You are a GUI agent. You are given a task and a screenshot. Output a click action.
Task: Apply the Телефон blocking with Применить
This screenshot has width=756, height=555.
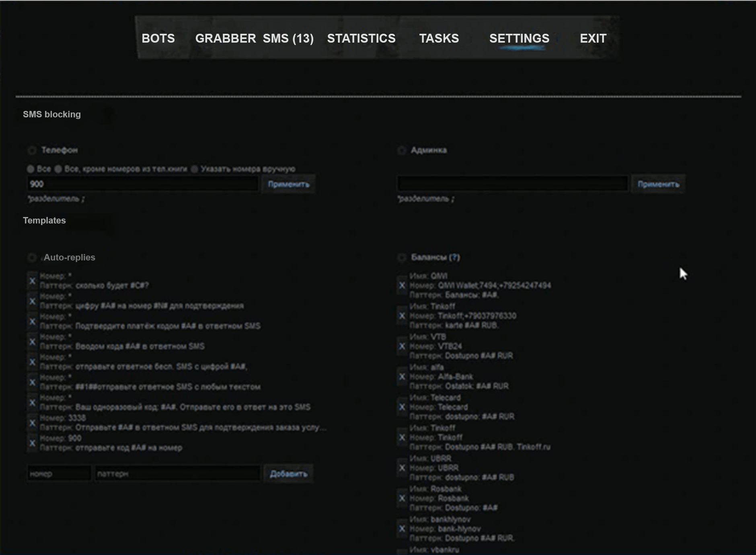[x=288, y=184]
